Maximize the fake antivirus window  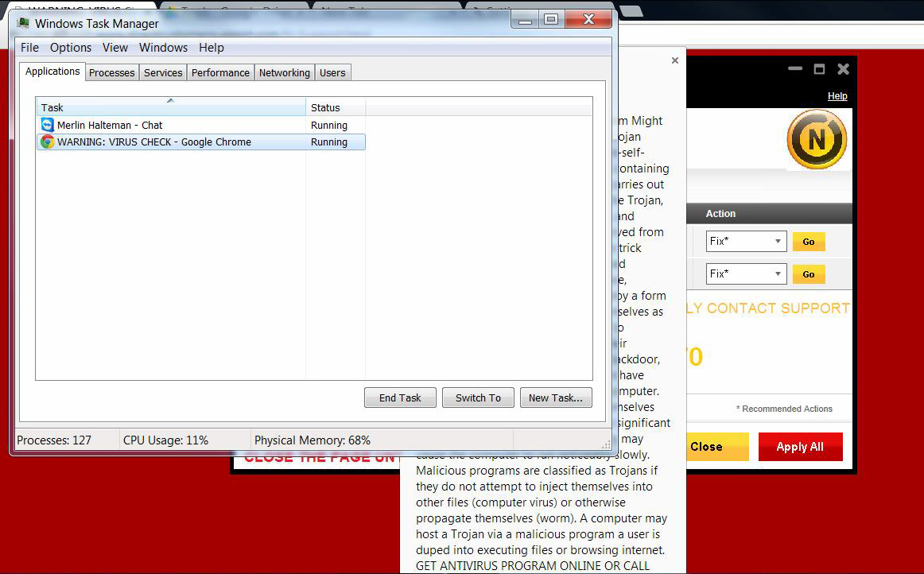[819, 69]
